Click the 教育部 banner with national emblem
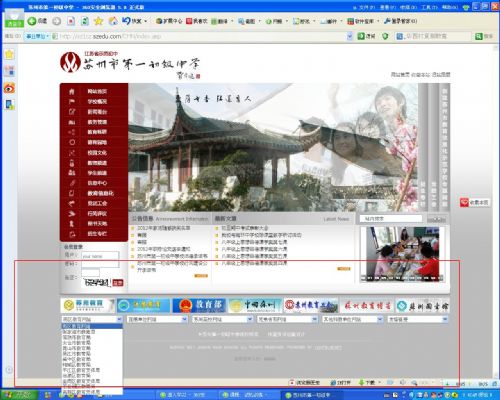 [199, 305]
